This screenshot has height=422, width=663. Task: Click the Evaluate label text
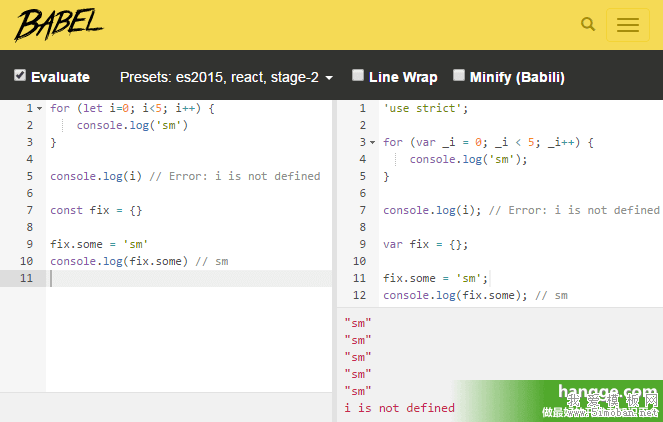60,77
